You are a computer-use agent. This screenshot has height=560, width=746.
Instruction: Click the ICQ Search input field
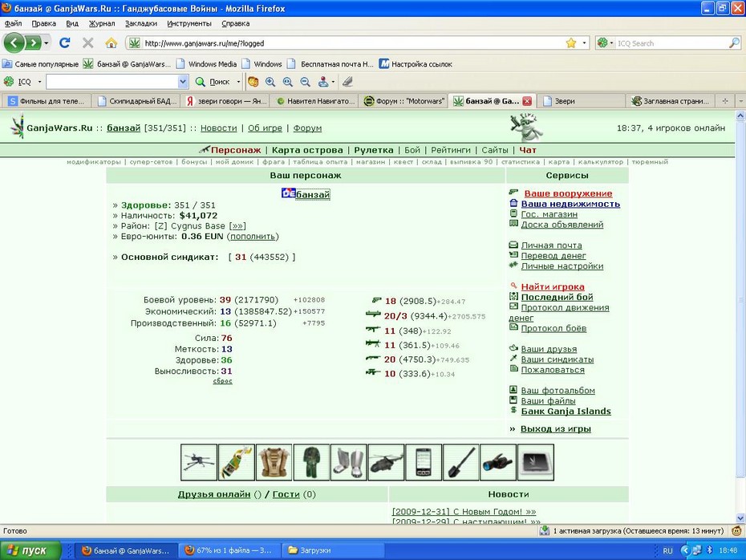(671, 43)
